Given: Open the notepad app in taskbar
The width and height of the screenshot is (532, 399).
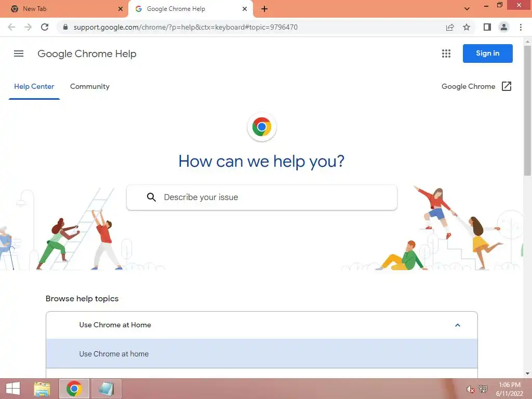Looking at the screenshot, I should click(106, 389).
